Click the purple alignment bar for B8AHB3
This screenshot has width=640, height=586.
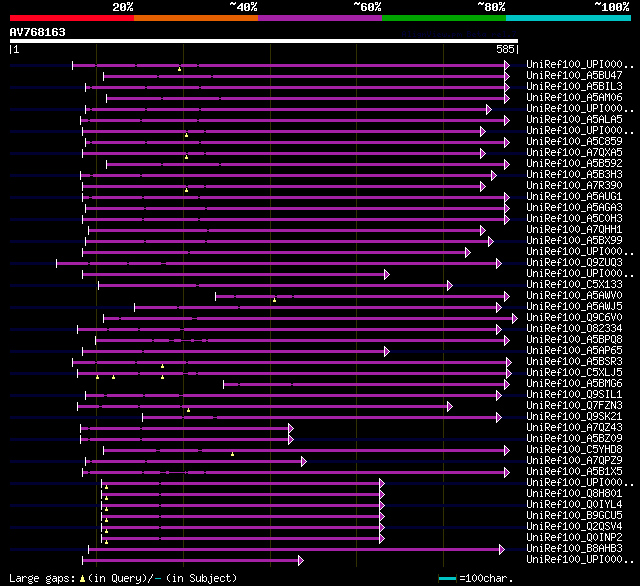coord(295,550)
